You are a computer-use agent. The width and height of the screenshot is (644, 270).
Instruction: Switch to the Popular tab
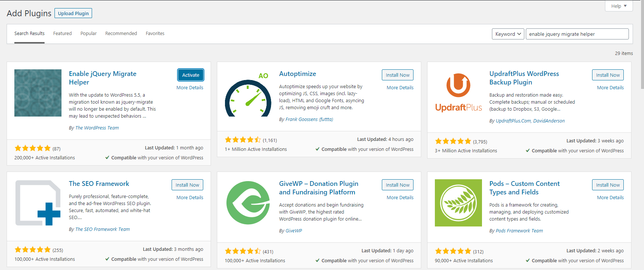(x=88, y=34)
